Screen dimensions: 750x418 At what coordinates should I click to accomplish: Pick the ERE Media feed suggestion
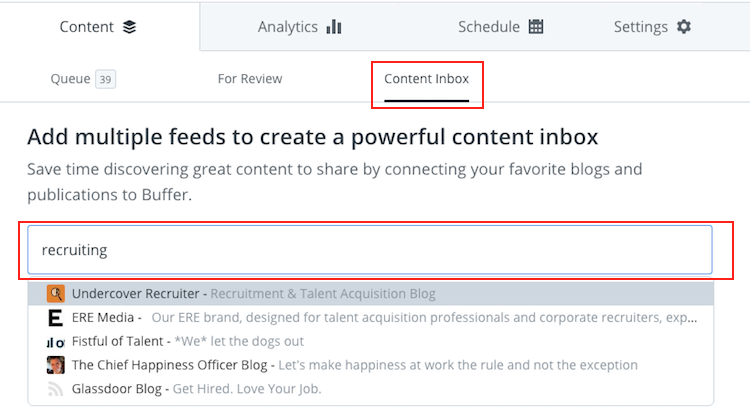(x=371, y=318)
